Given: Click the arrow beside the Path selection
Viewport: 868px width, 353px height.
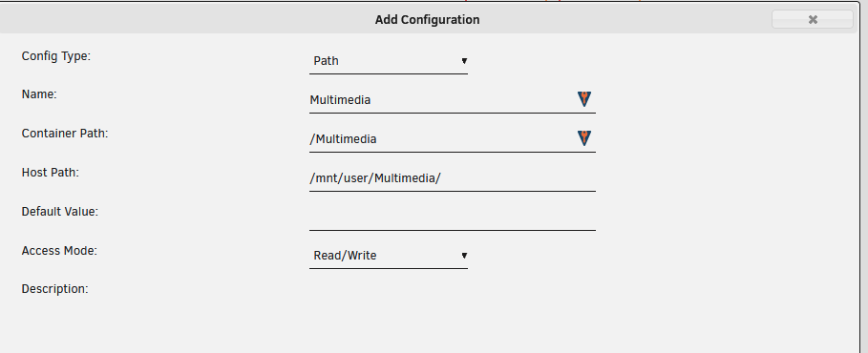Looking at the screenshot, I should tap(464, 61).
